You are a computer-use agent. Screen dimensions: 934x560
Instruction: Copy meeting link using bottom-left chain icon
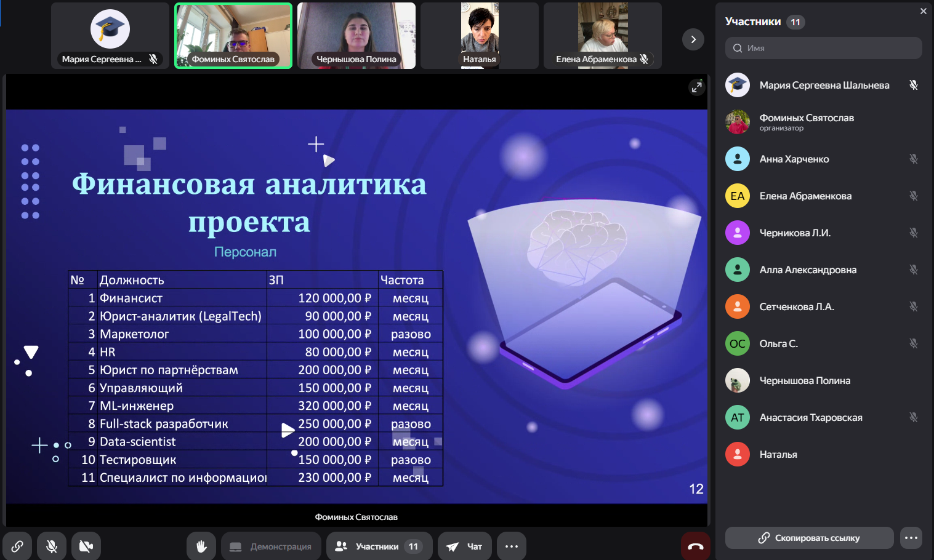[17, 546]
